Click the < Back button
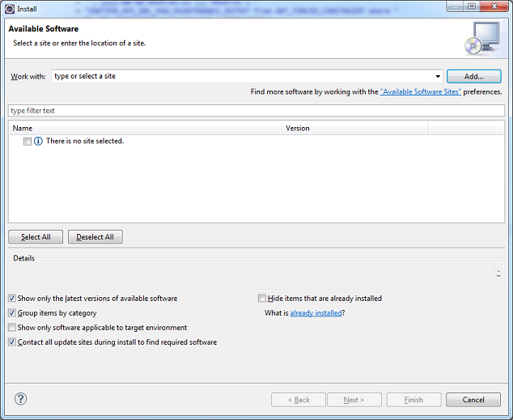 point(299,400)
